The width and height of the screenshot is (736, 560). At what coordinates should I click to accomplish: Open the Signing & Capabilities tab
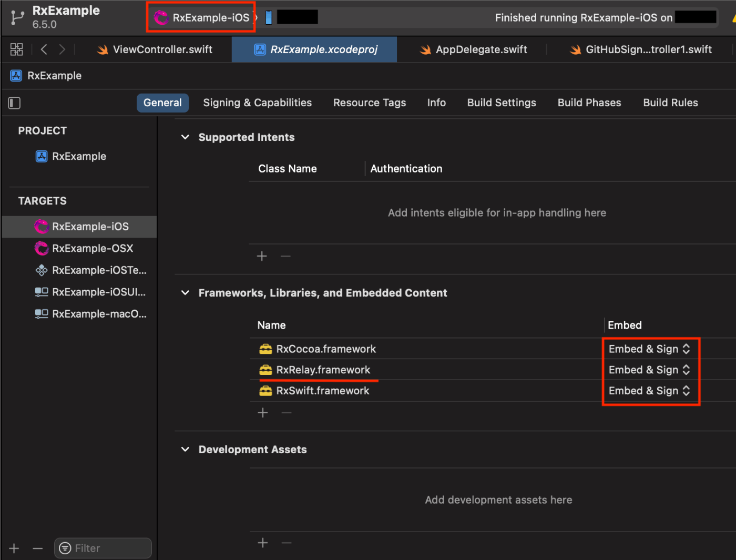click(258, 103)
